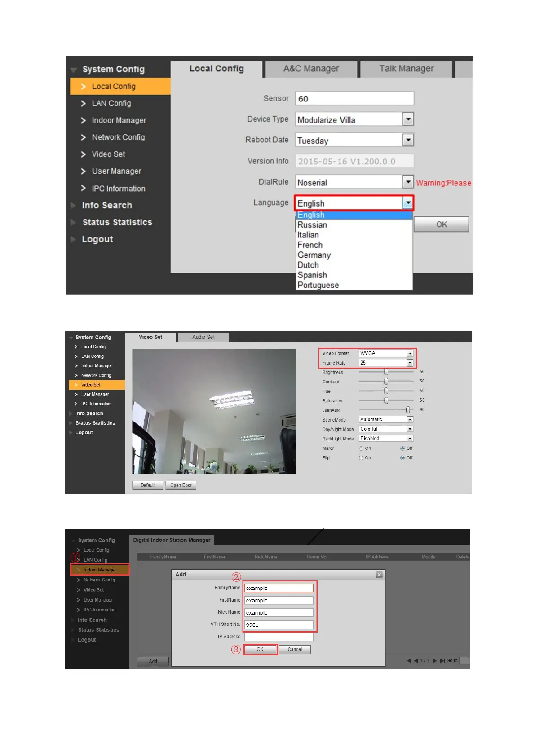
Task: Choose French from the language list
Action: pyautogui.click(x=354, y=245)
